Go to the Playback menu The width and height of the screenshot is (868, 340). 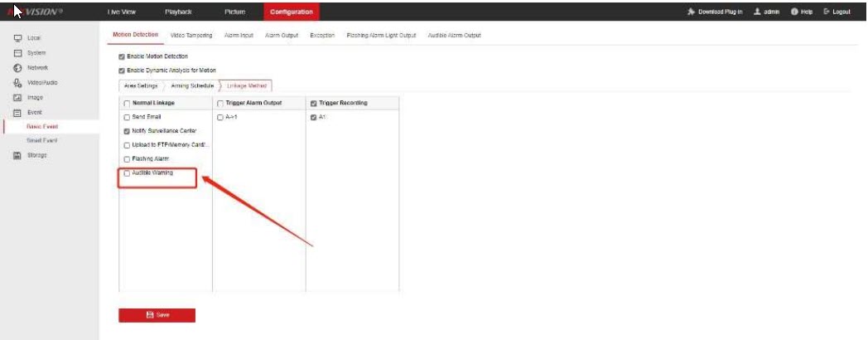point(178,12)
